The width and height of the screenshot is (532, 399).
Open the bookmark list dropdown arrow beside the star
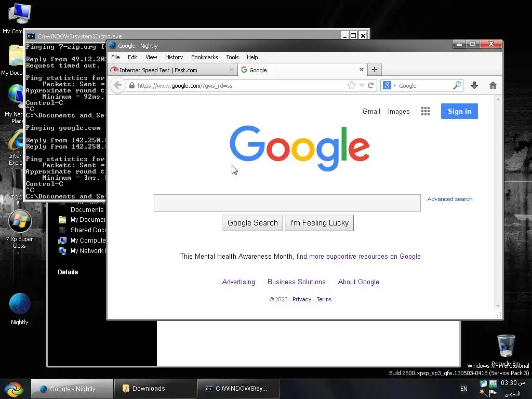point(362,86)
